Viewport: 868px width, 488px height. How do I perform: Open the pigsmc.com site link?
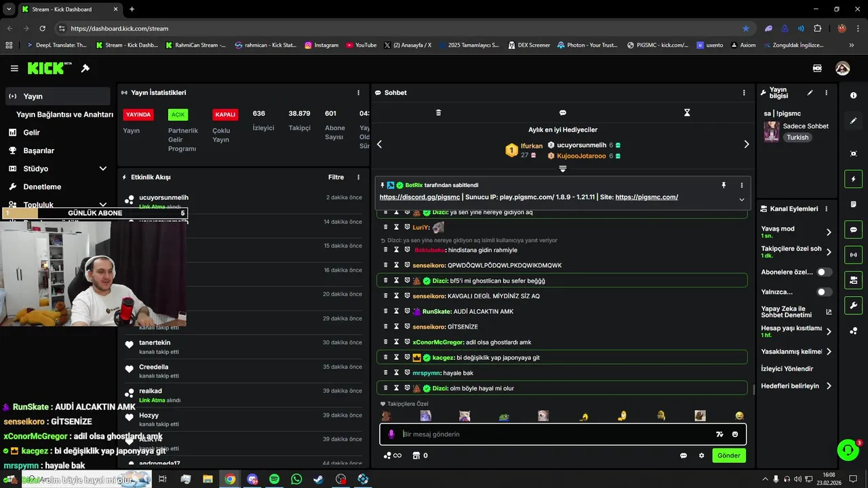click(647, 197)
